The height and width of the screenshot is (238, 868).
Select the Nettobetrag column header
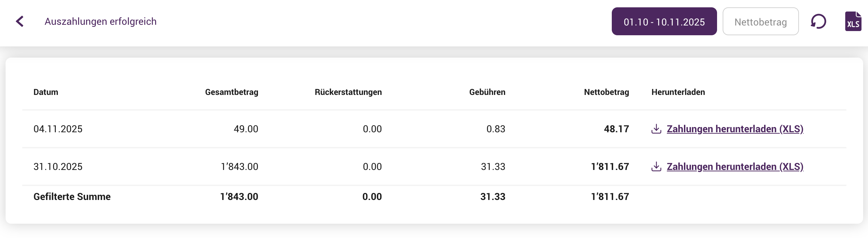[x=606, y=92]
